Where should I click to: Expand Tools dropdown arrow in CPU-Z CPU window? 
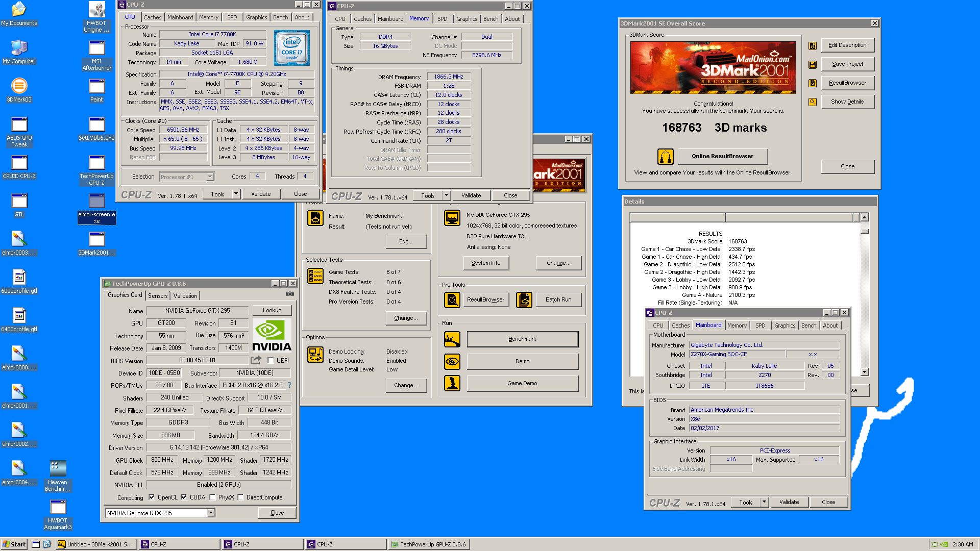click(236, 194)
